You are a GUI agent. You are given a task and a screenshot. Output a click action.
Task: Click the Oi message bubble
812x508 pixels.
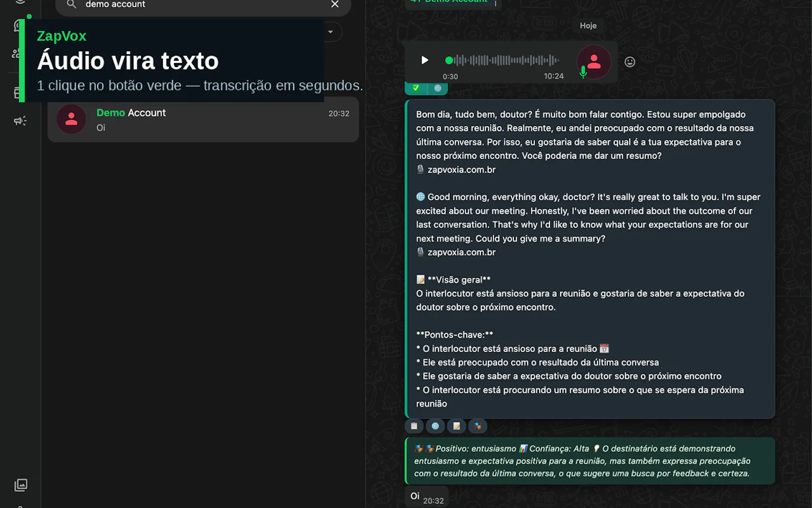426,497
